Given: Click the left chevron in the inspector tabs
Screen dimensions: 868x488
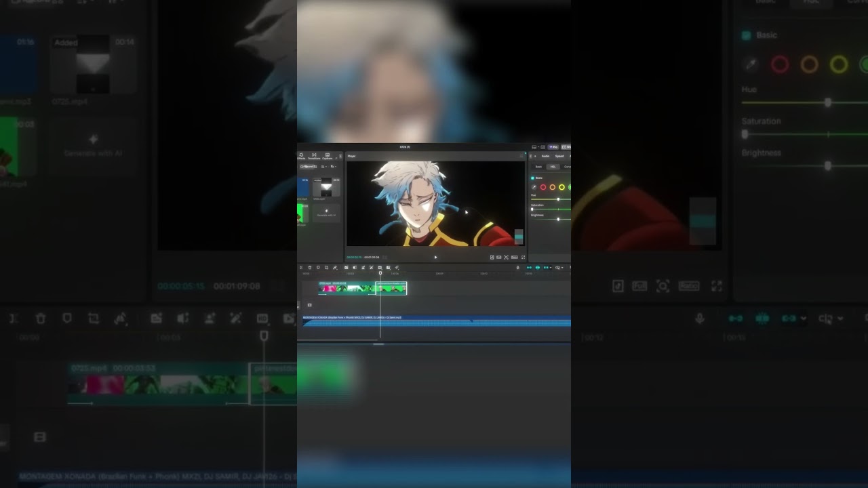Looking at the screenshot, I should (531, 156).
